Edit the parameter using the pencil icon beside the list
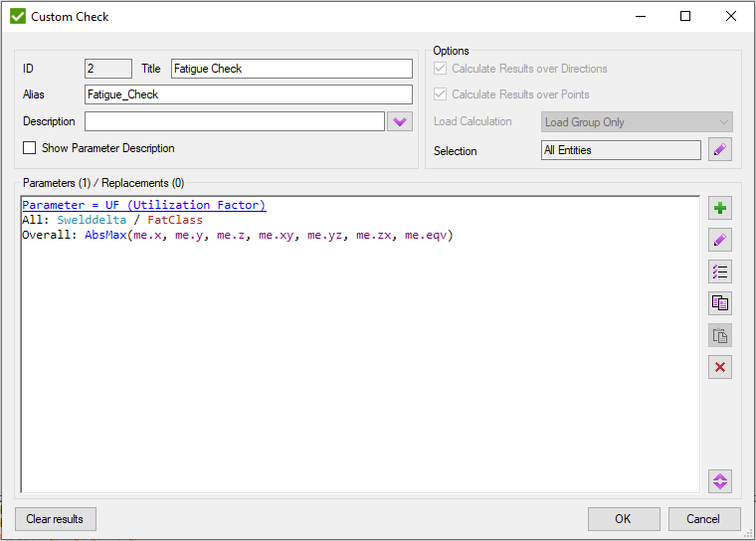Image resolution: width=756 pixels, height=541 pixels. coord(720,240)
